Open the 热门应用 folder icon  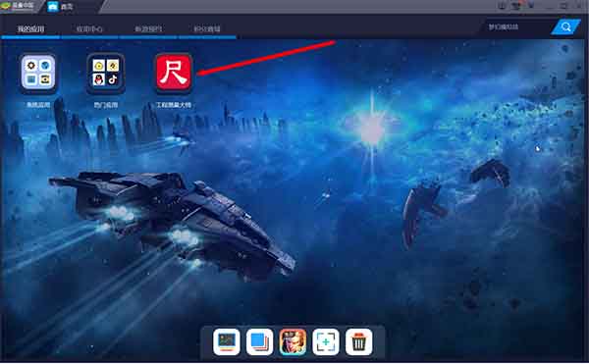click(x=106, y=73)
